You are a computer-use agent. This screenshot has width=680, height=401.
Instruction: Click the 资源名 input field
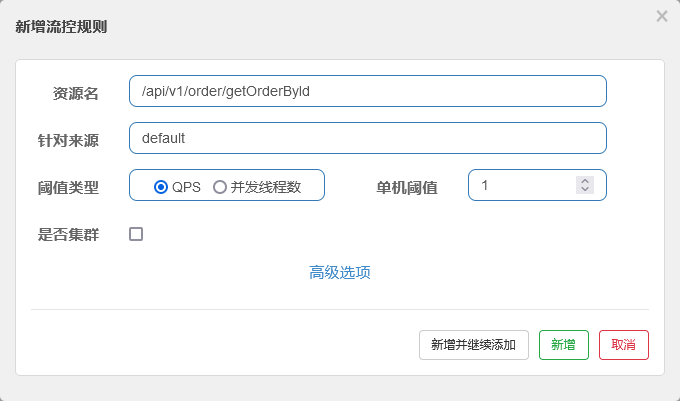click(367, 91)
